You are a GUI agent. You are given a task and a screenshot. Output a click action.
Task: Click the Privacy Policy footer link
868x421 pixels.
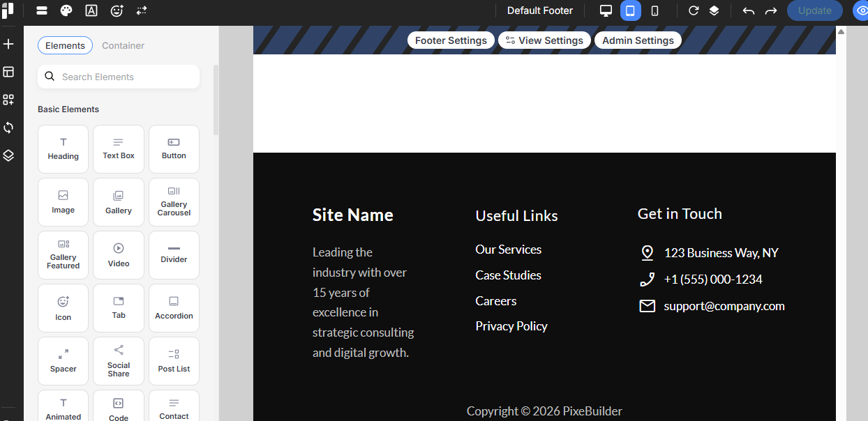(511, 326)
